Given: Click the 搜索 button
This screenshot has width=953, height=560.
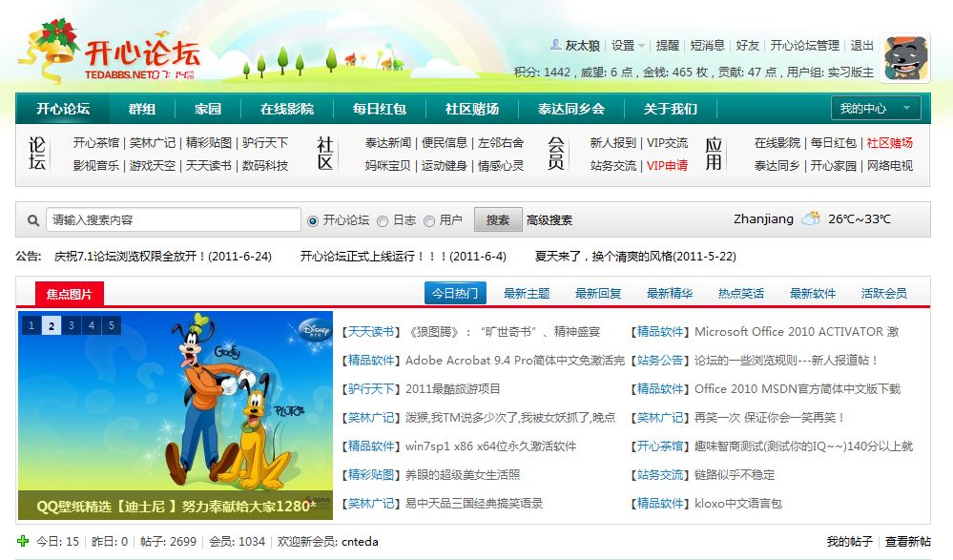Looking at the screenshot, I should tap(498, 219).
